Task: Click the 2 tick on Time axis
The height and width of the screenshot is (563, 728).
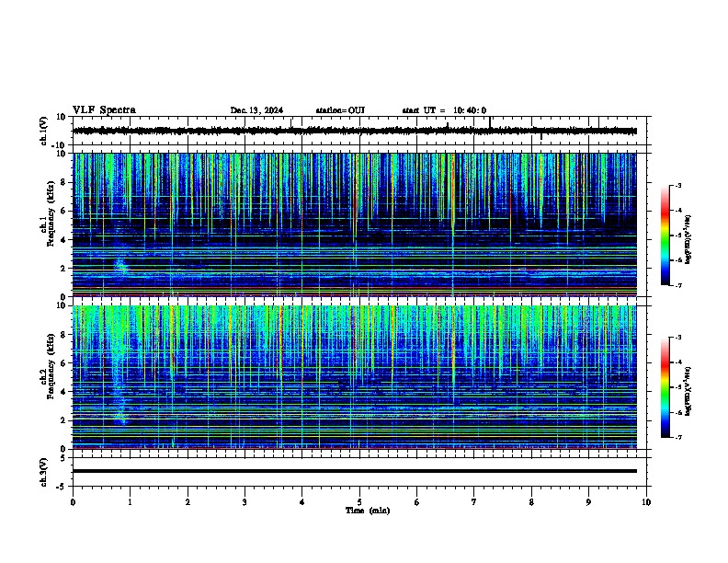Action: click(188, 502)
